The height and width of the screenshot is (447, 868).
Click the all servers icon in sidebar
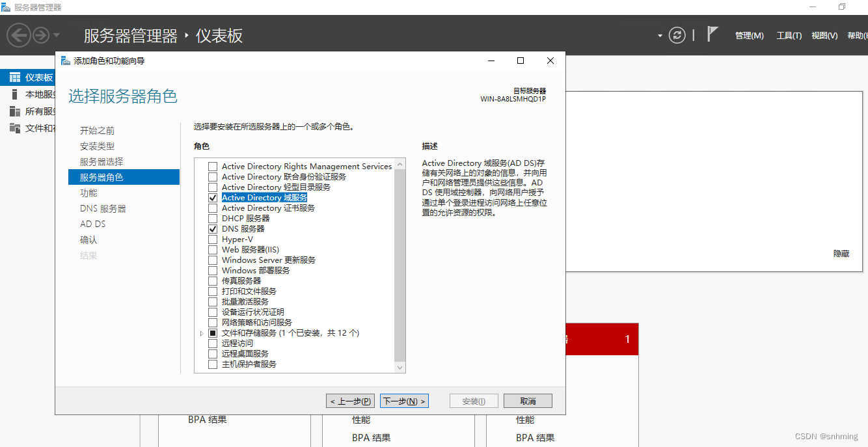tap(15, 111)
